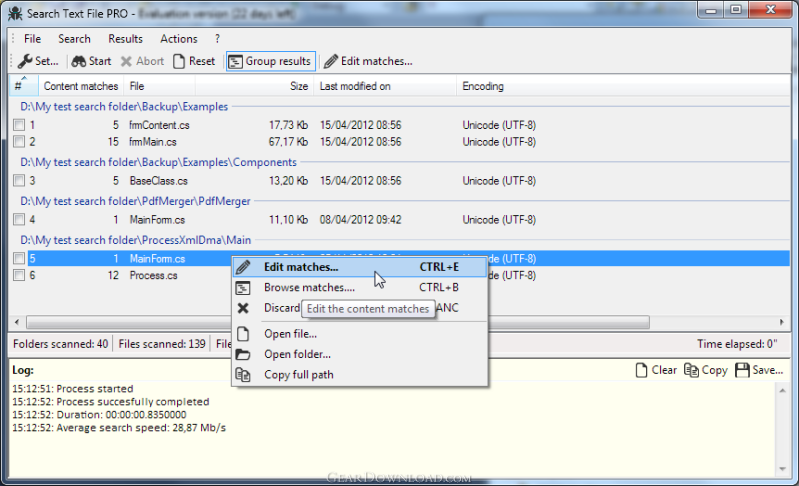Choose Browse matches... in the context menu
The width and height of the screenshot is (799, 486).
pos(360,287)
